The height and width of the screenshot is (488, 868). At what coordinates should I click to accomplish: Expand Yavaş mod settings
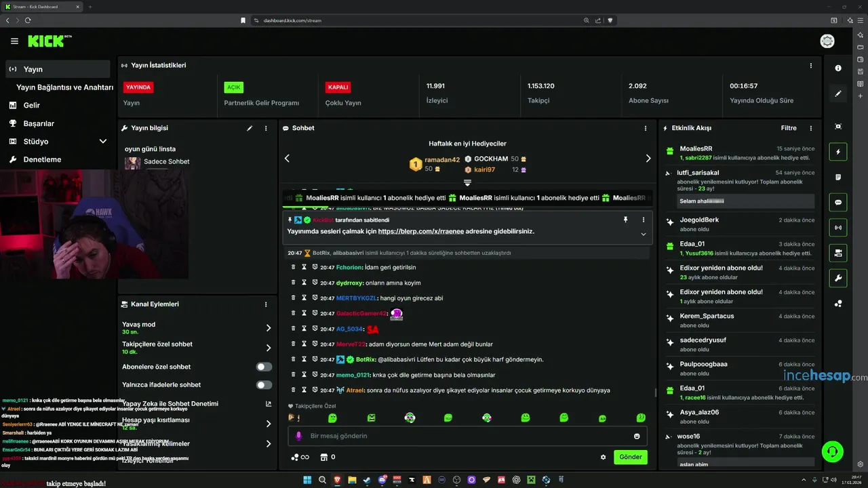[269, 328]
